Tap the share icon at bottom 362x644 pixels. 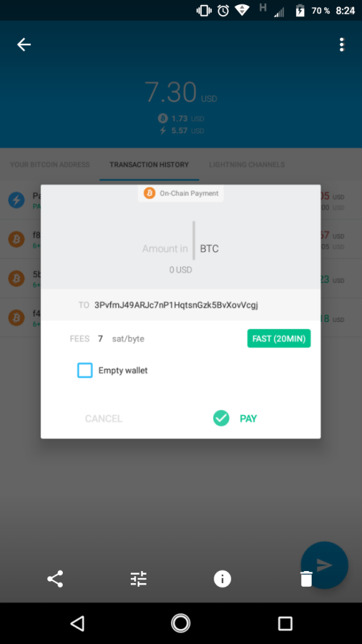[x=55, y=579]
